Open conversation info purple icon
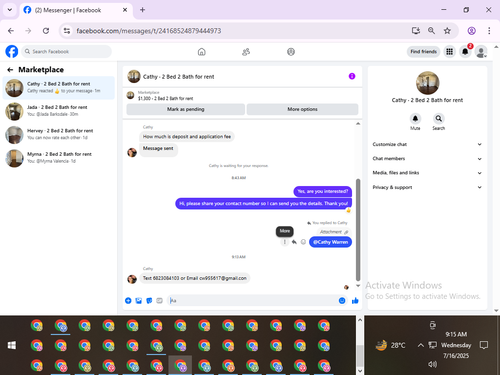The image size is (500, 375). 352,76
